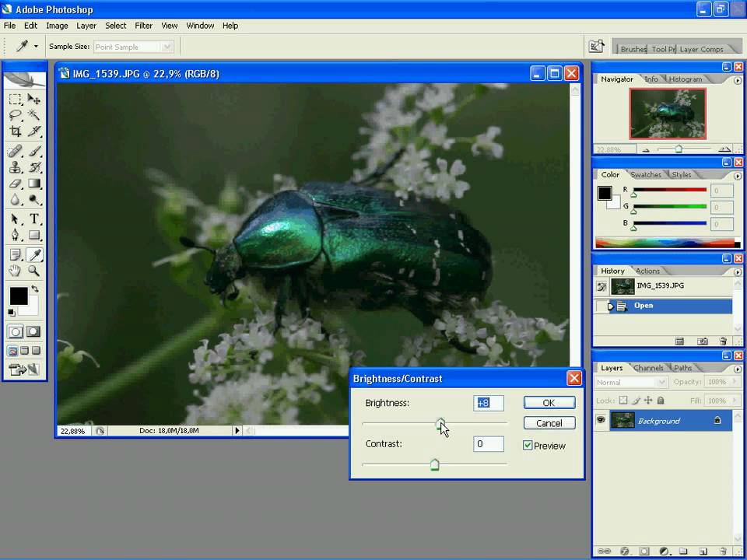Open the History panel options menu
The width and height of the screenshot is (747, 560).
click(x=738, y=271)
